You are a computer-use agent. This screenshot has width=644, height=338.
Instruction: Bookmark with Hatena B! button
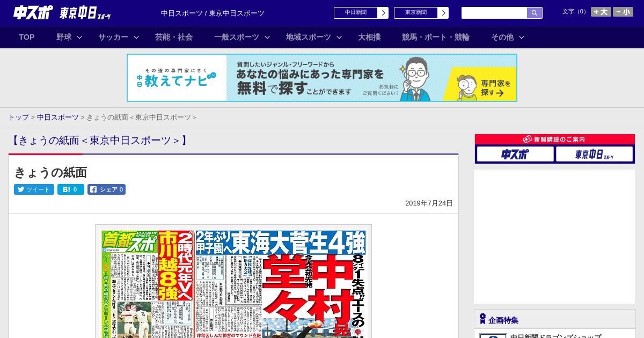click(71, 189)
